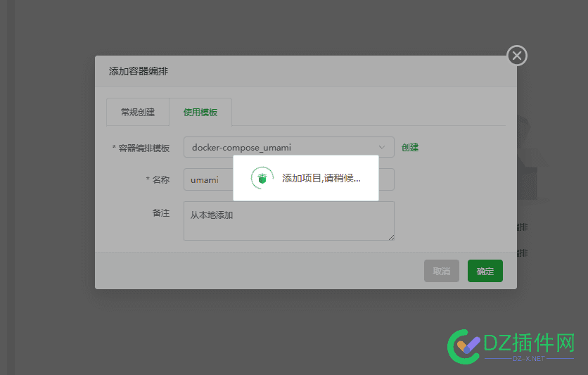The width and height of the screenshot is (588, 375).
Task: Open the docker-compose_umami template dropdown
Action: (289, 147)
